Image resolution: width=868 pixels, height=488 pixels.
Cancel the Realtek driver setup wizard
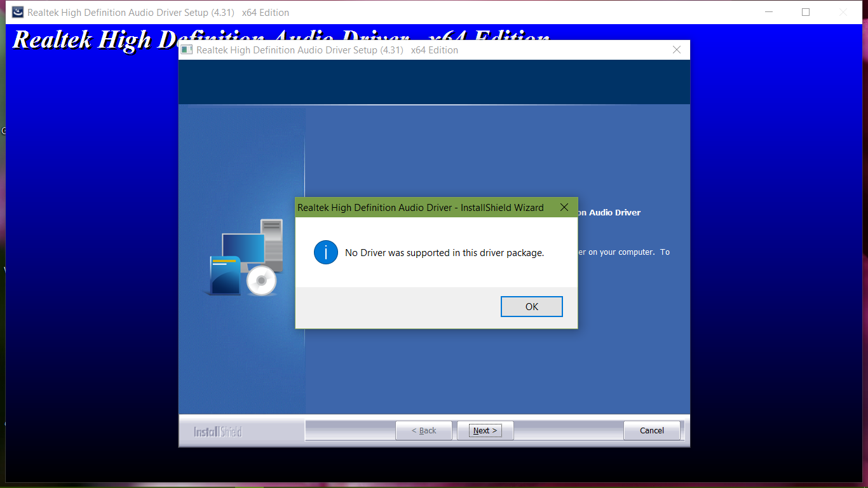[652, 430]
